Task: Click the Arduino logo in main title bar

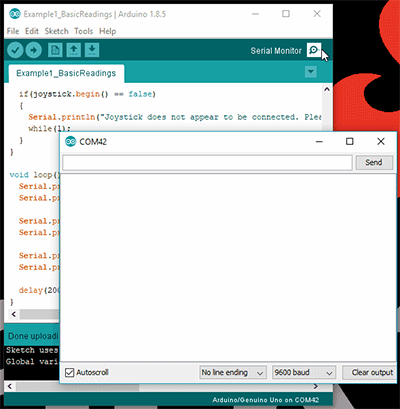Action: coord(15,14)
